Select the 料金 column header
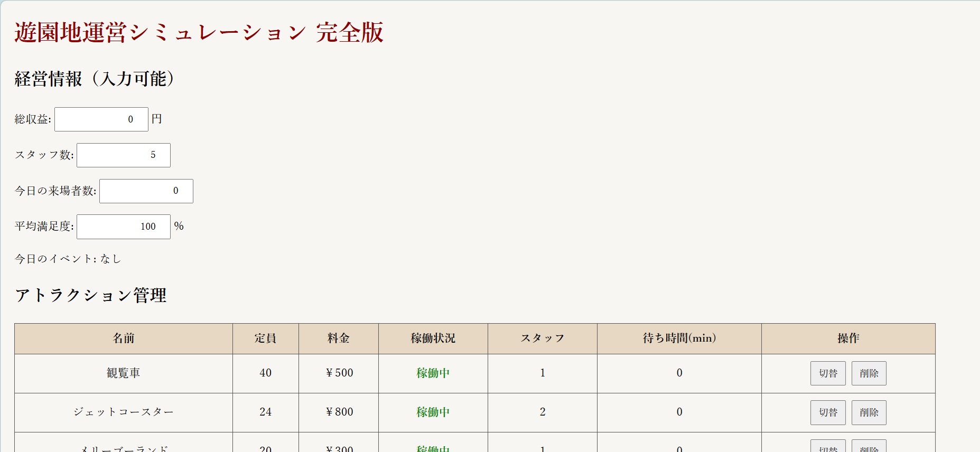Image resolution: width=980 pixels, height=452 pixels. (338, 338)
